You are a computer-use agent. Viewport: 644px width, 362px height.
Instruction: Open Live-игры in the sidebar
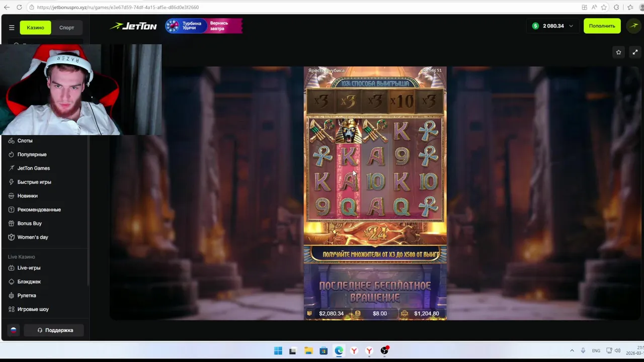pyautogui.click(x=29, y=268)
